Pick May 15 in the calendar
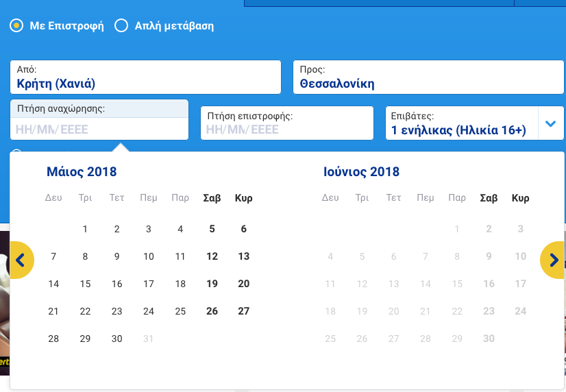This screenshot has height=392, width=566. (85, 284)
